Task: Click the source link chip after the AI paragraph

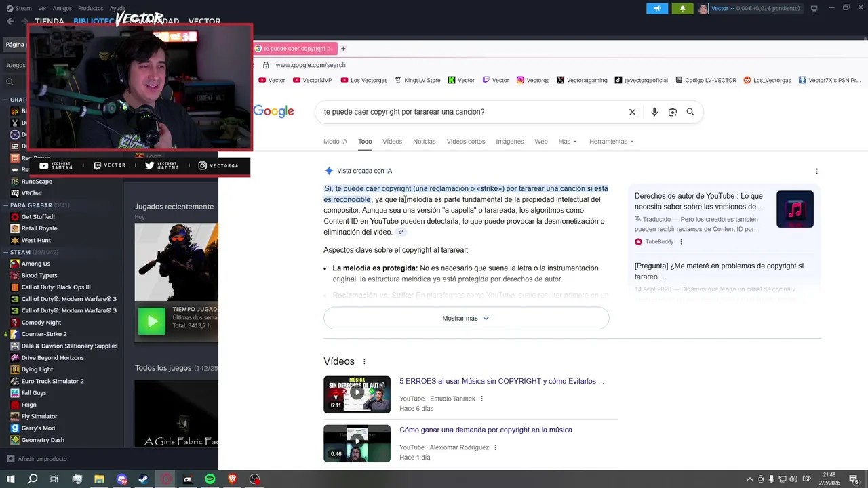Action: pyautogui.click(x=401, y=232)
